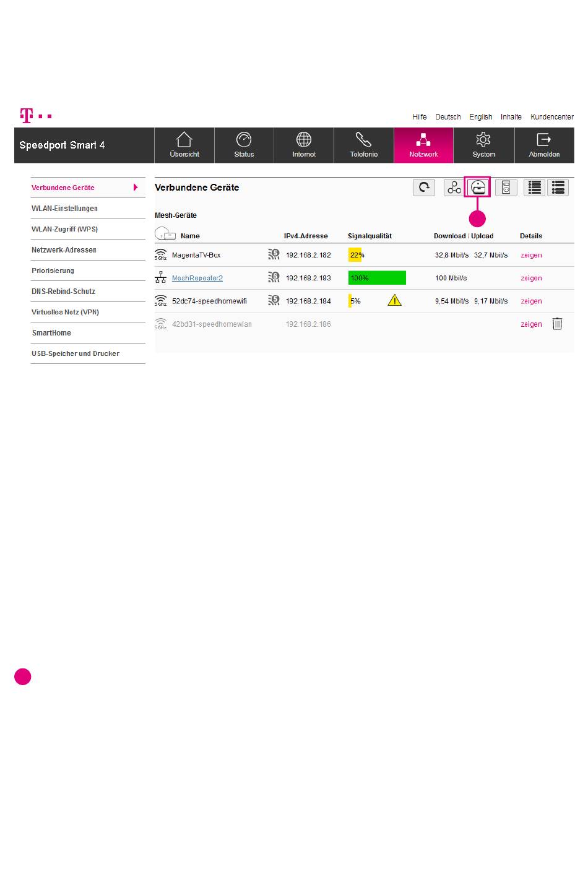Click the Speedport Smart 4 title
The image size is (588, 882).
pyautogui.click(x=62, y=145)
